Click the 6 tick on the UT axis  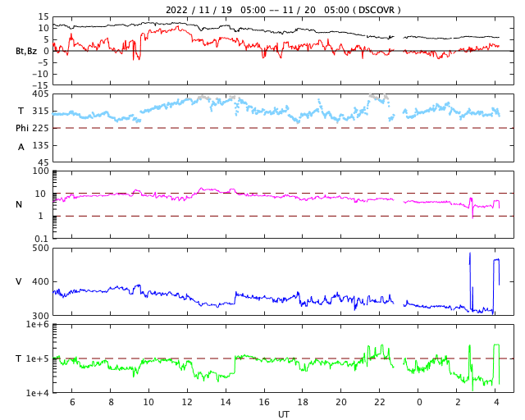[x=72, y=403]
